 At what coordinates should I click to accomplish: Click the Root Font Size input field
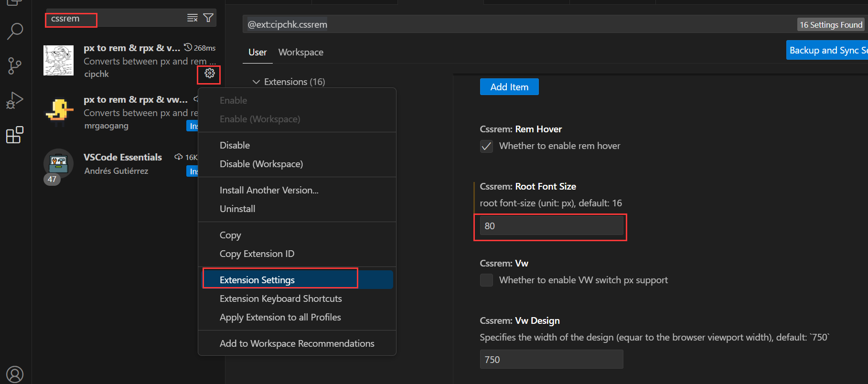pos(551,226)
